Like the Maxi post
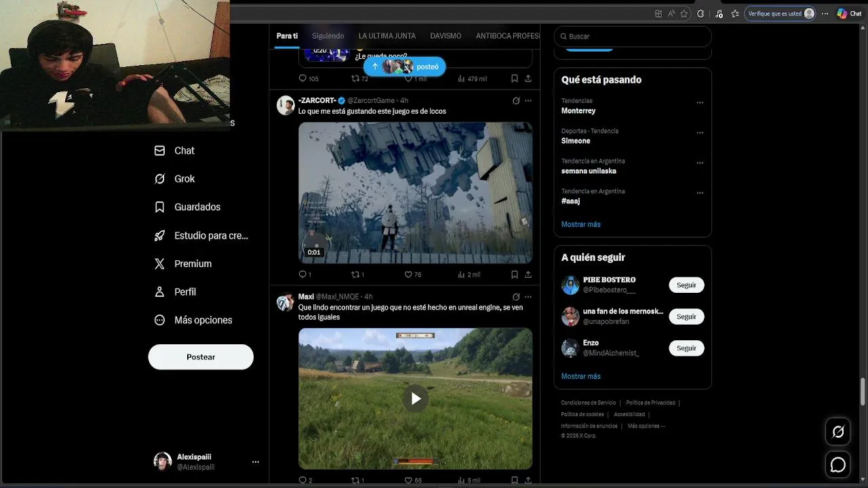Viewport: 868px width, 488px height. [412, 481]
